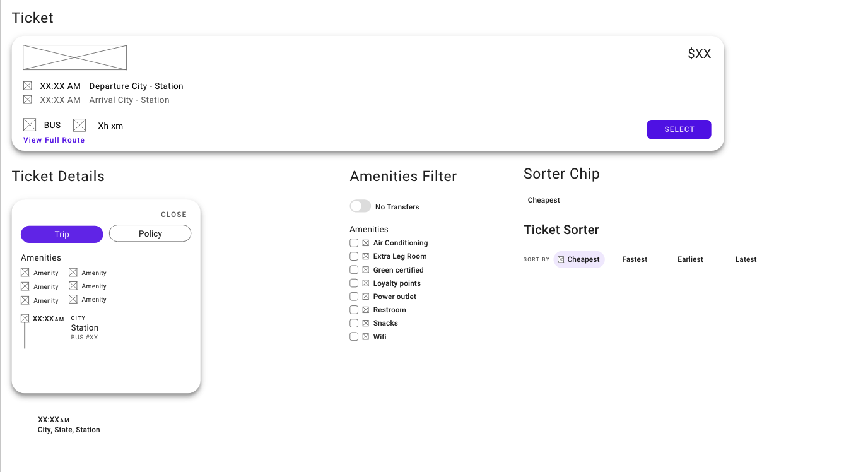Click the station stop icon in Trip details

[x=26, y=318]
